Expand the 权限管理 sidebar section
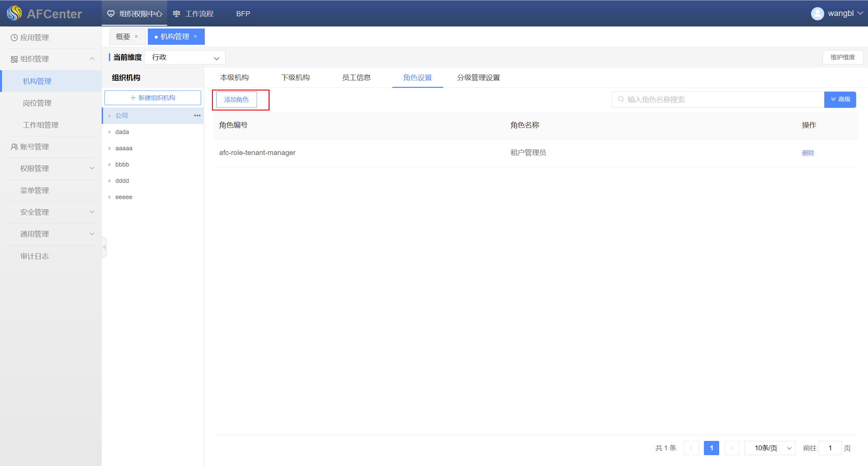Screen dimensions: 868x466 92,168
